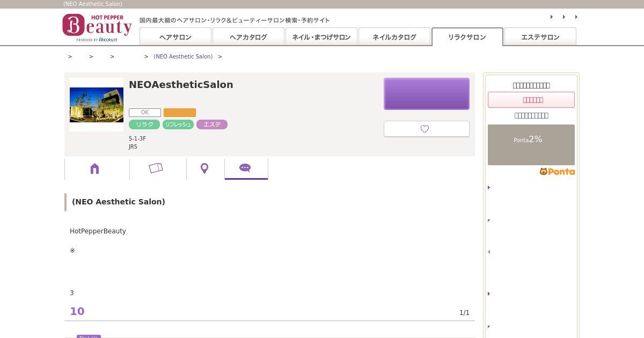Click the 'HotPepperBeauty' text in review section
The width and height of the screenshot is (644, 338).
click(98, 231)
